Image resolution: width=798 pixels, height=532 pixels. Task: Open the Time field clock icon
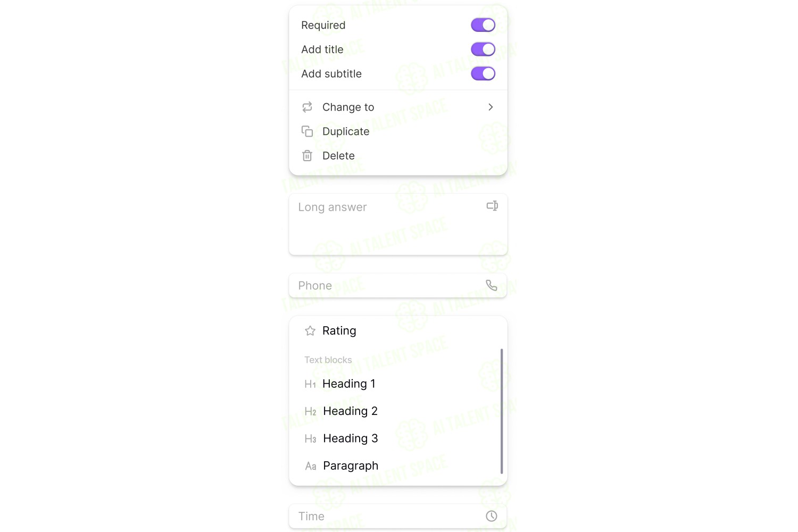click(492, 516)
